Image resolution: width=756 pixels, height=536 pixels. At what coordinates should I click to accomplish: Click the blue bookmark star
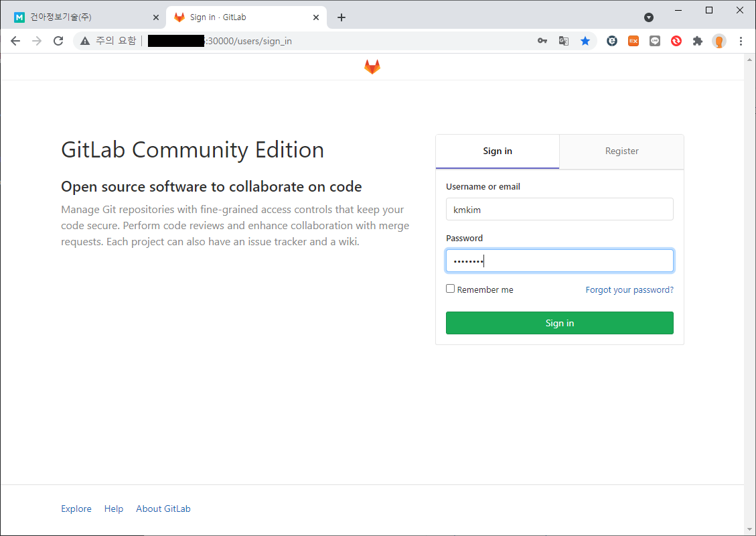click(585, 41)
